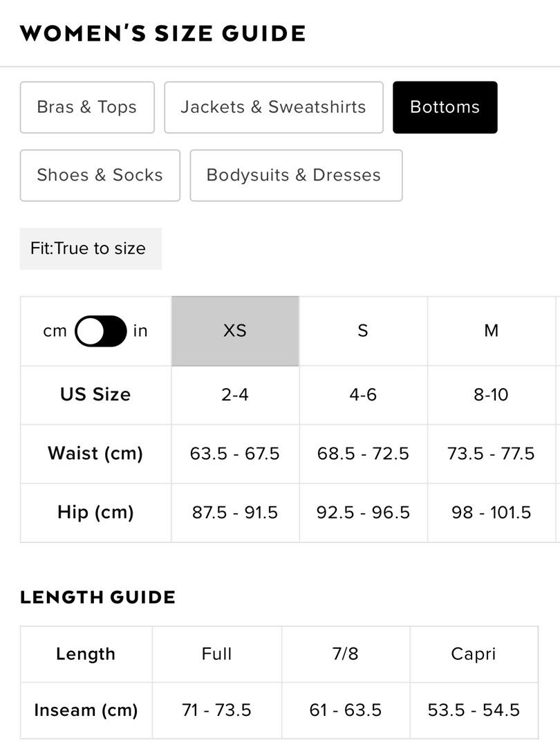
Task: Select the M size column header
Action: (492, 331)
